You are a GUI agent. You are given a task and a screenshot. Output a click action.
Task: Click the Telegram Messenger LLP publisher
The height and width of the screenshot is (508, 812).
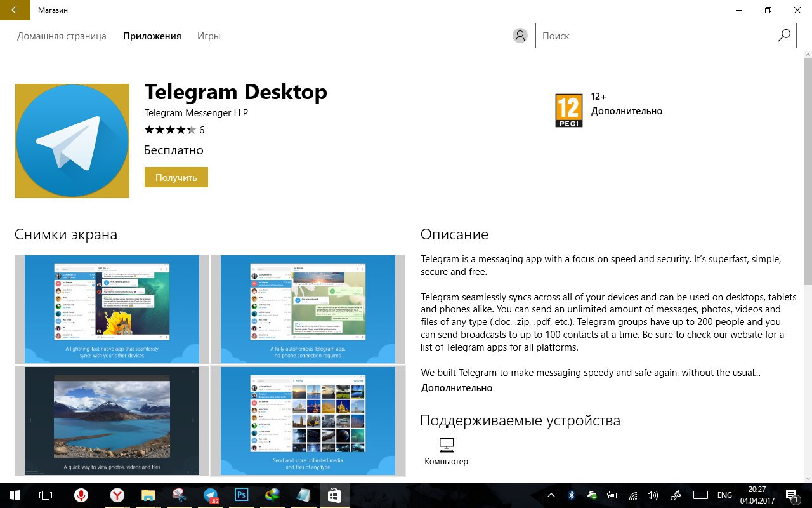[196, 113]
